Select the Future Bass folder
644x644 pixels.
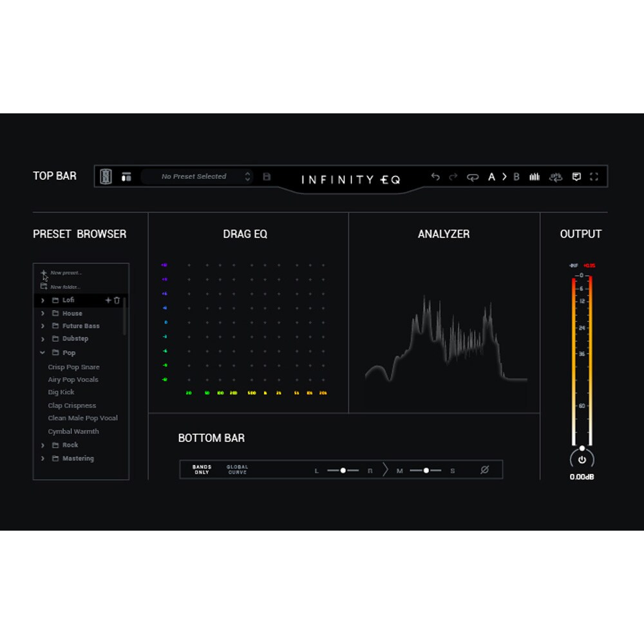(80, 326)
